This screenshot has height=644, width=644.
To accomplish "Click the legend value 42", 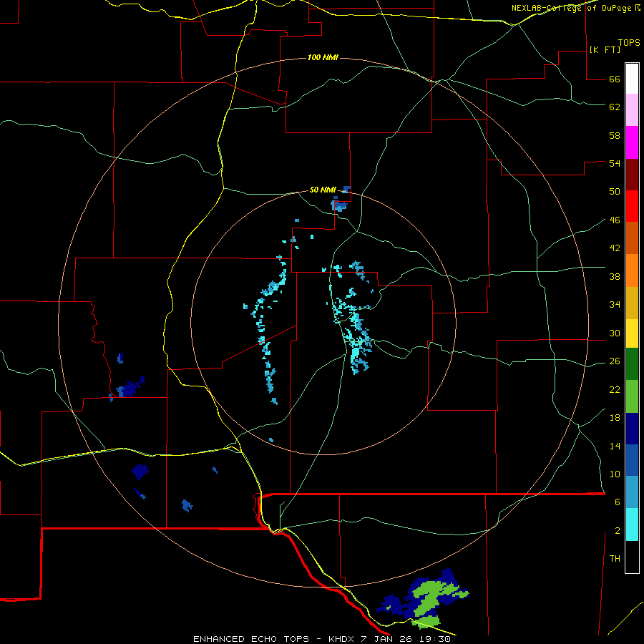I will [x=615, y=248].
